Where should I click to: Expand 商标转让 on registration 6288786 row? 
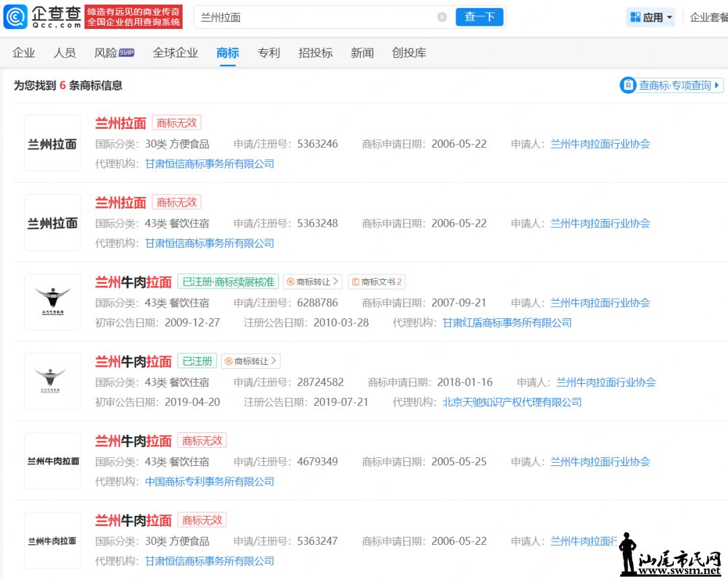[x=313, y=282]
